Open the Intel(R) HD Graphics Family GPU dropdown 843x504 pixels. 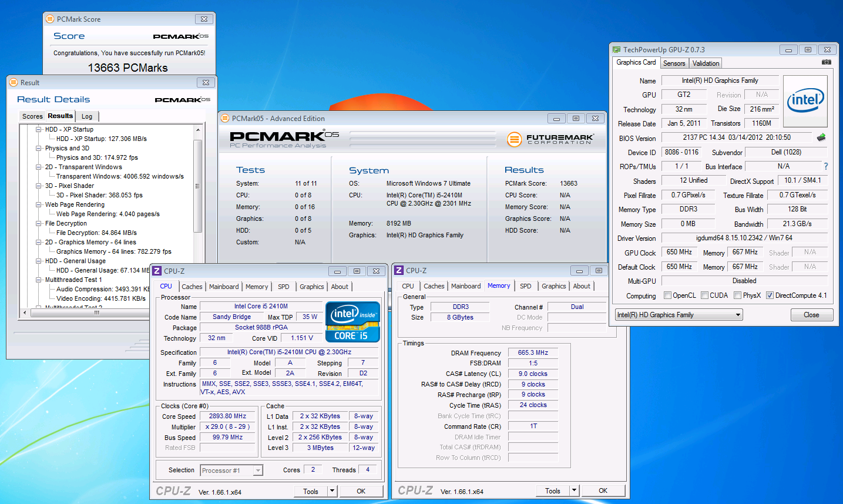[x=679, y=315]
